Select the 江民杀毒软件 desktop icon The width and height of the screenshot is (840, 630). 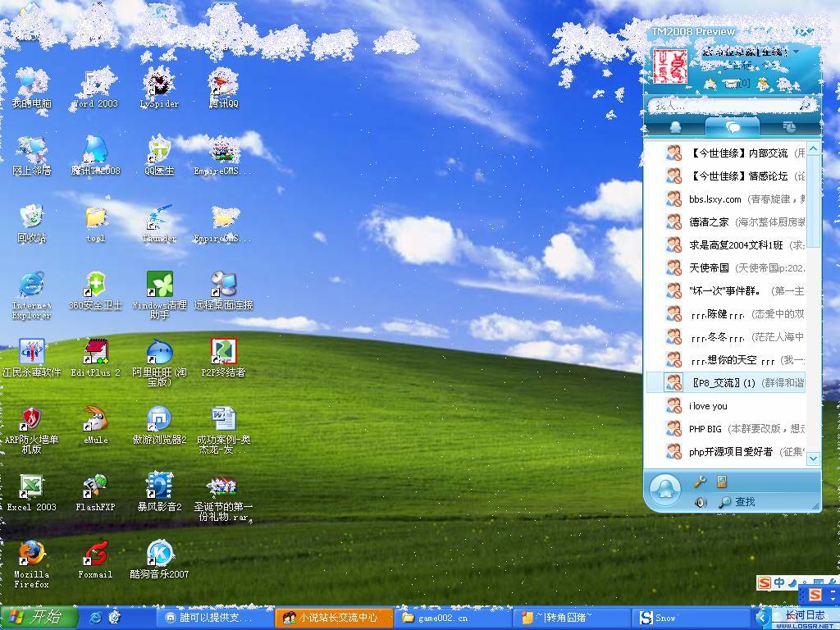click(31, 358)
